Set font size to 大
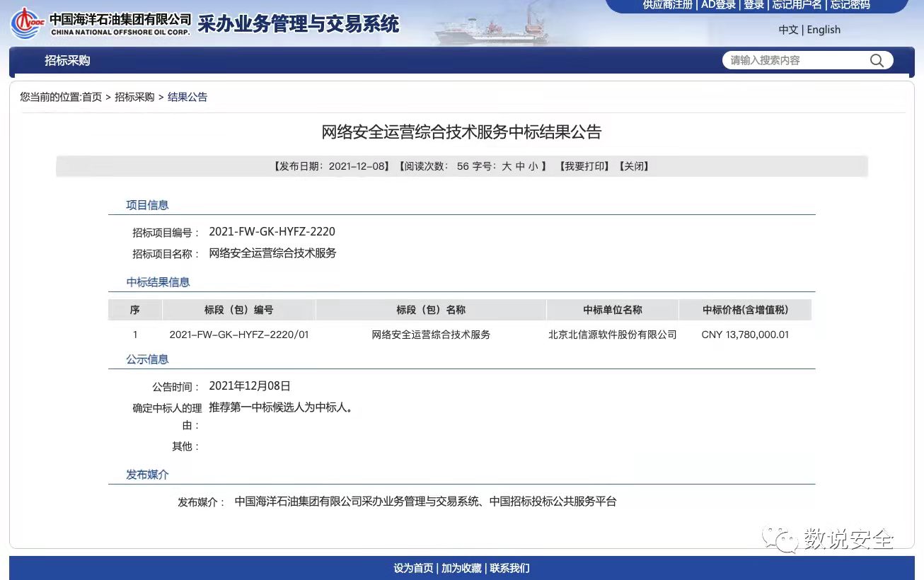The image size is (924, 580). [507, 167]
